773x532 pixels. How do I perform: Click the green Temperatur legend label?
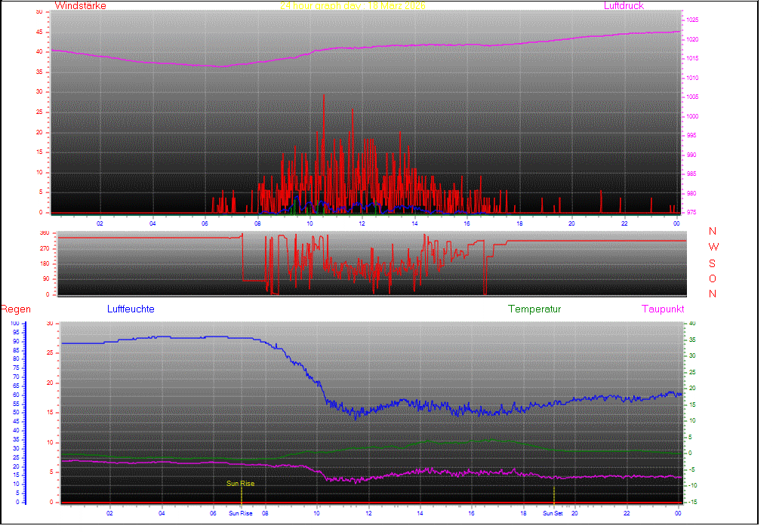click(534, 309)
